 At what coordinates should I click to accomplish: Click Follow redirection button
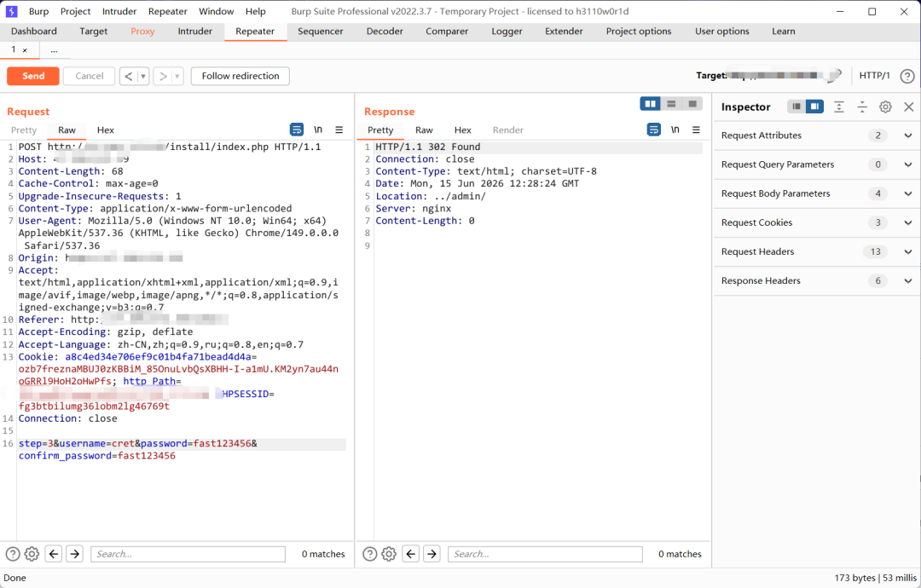240,77
